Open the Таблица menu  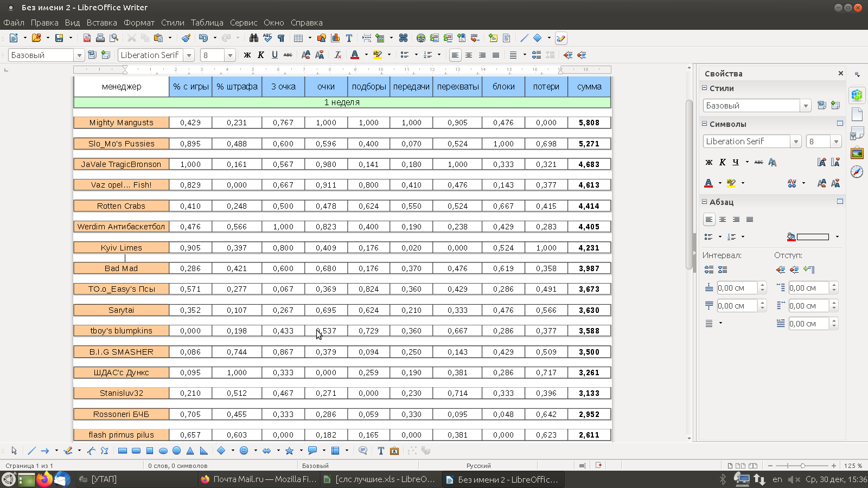pyautogui.click(x=207, y=23)
